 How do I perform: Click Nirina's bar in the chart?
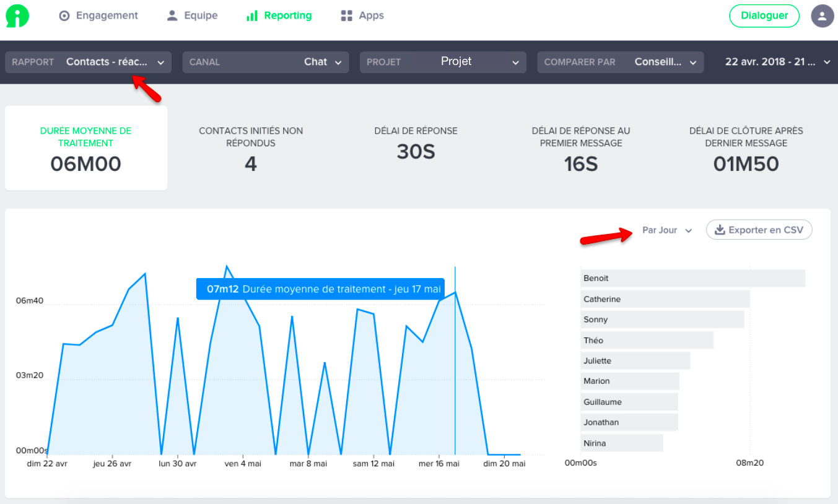[x=622, y=443]
